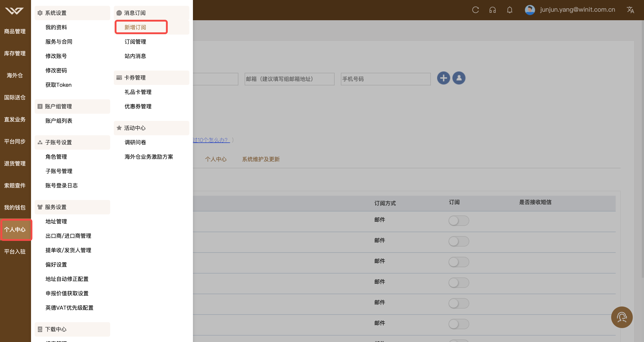Switch to the 系统维护及更新 tab
This screenshot has height=342, width=644.
point(261,159)
